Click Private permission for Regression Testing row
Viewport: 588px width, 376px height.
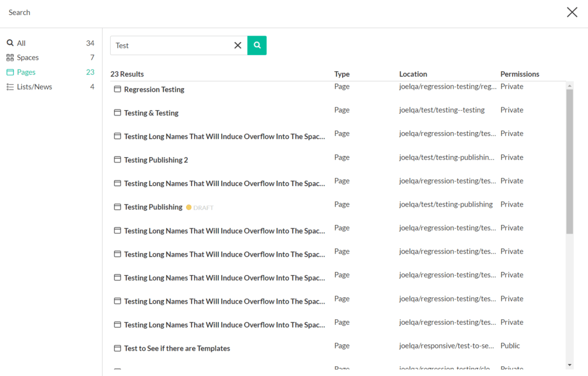point(512,86)
